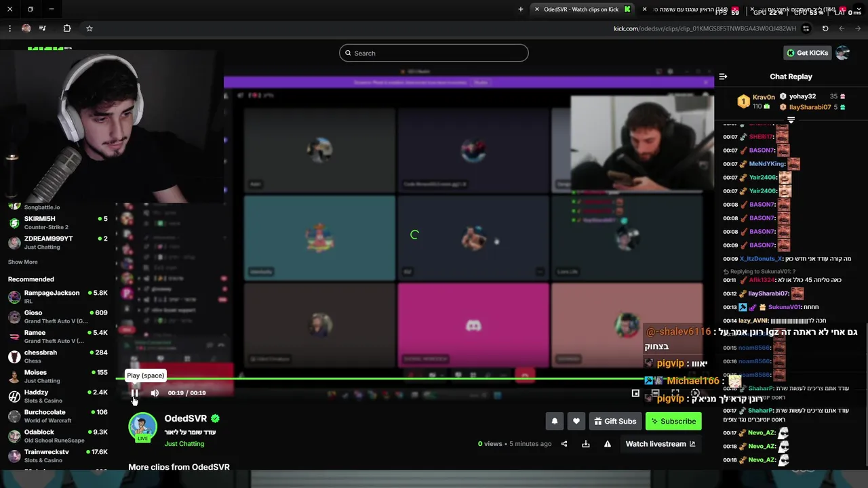Collapse the Chat Replay panel
The height and width of the screenshot is (488, 868).
[723, 77]
